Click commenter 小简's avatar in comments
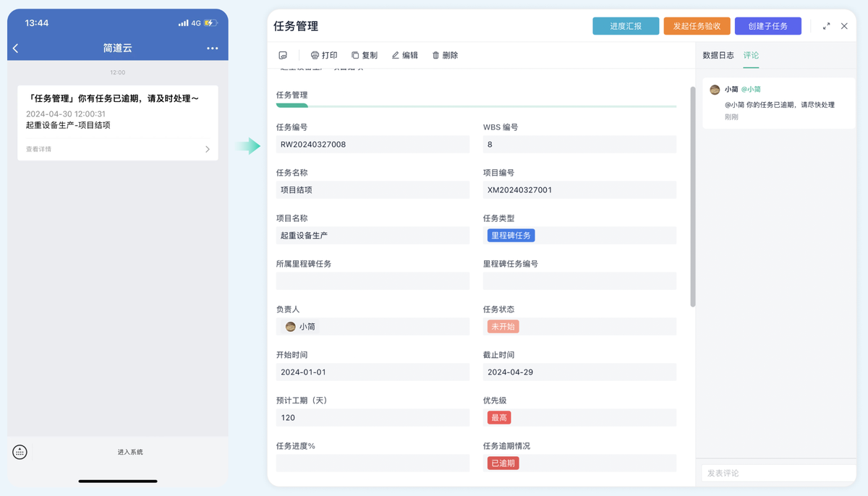 (x=715, y=90)
